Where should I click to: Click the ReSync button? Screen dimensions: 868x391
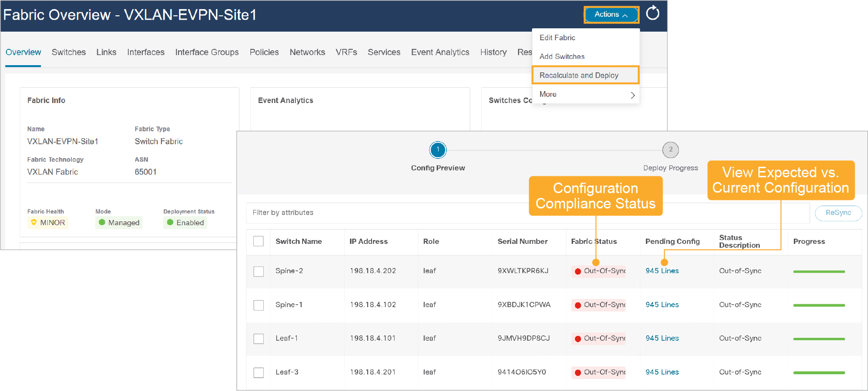(x=838, y=213)
